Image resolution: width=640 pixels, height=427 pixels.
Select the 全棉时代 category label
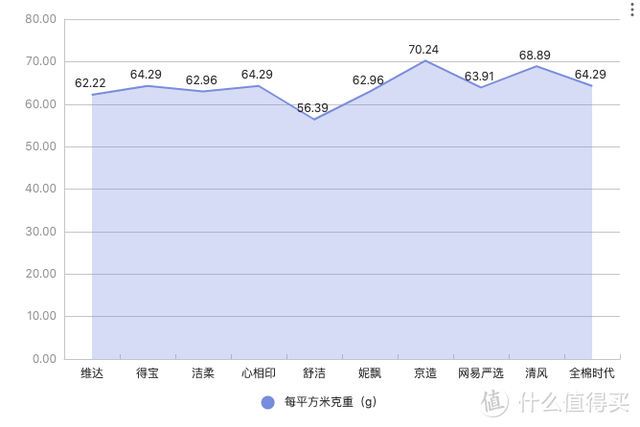[591, 373]
